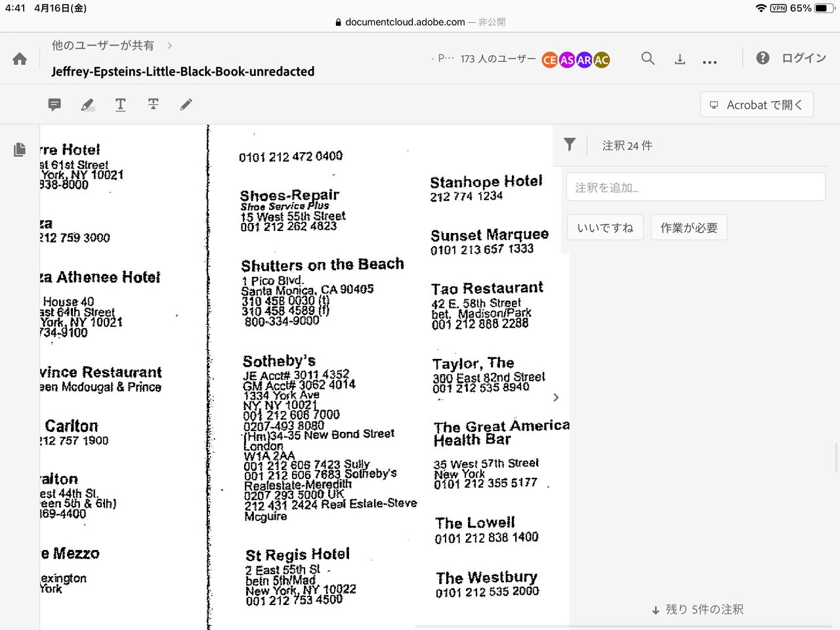Click the Acrobat で開く button
Screen dimensions: 840x630
tap(757, 104)
